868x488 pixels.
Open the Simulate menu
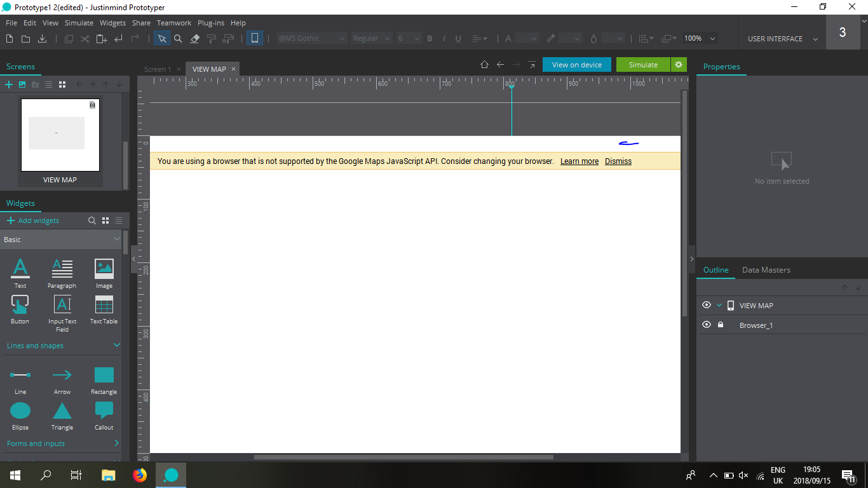[79, 23]
